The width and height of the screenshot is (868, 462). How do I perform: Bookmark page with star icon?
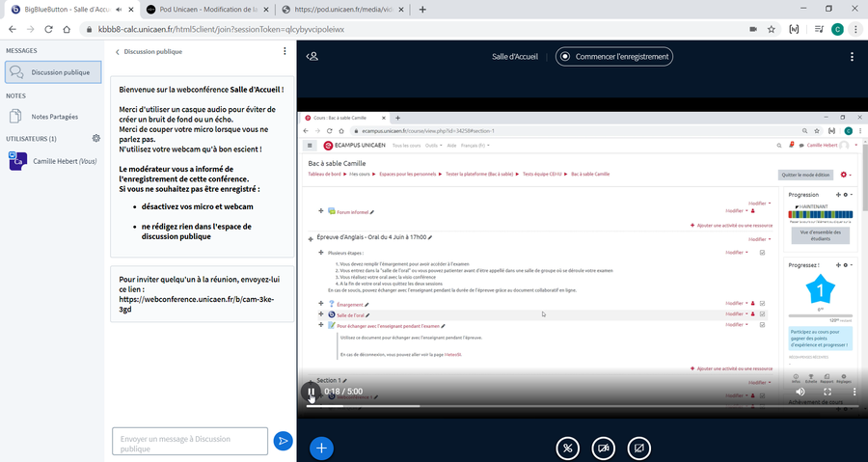(772, 29)
